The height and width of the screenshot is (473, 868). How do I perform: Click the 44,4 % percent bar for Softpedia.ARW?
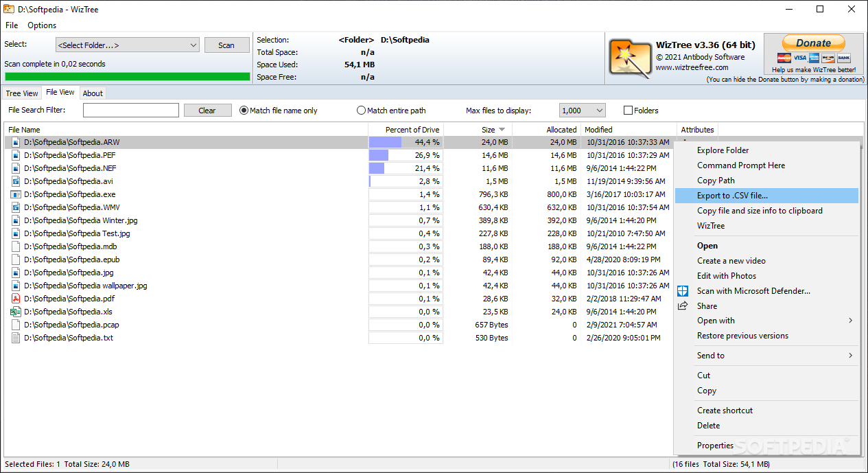(x=406, y=143)
